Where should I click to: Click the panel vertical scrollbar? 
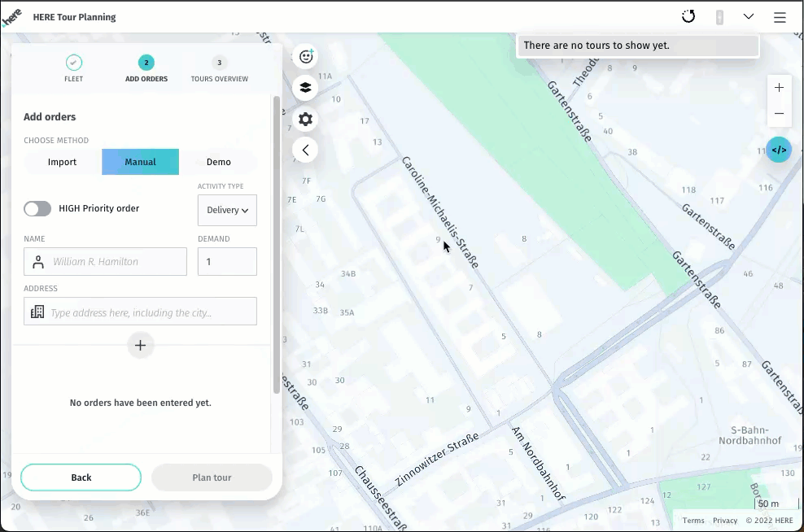coord(277,245)
